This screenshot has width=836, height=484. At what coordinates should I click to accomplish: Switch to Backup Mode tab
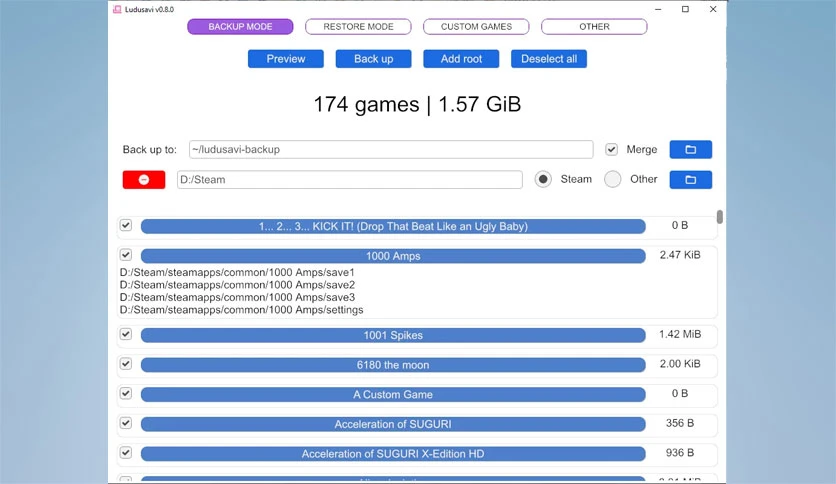(240, 27)
